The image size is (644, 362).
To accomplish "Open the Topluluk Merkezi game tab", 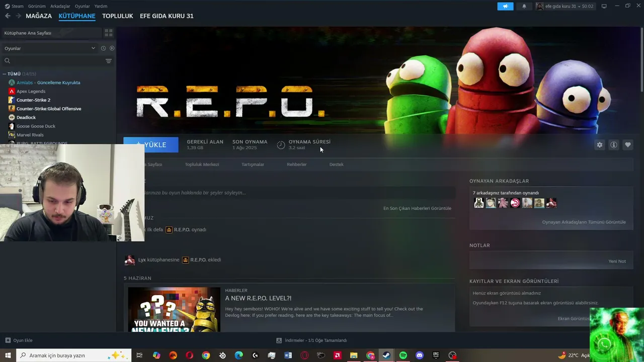I will coord(202,164).
